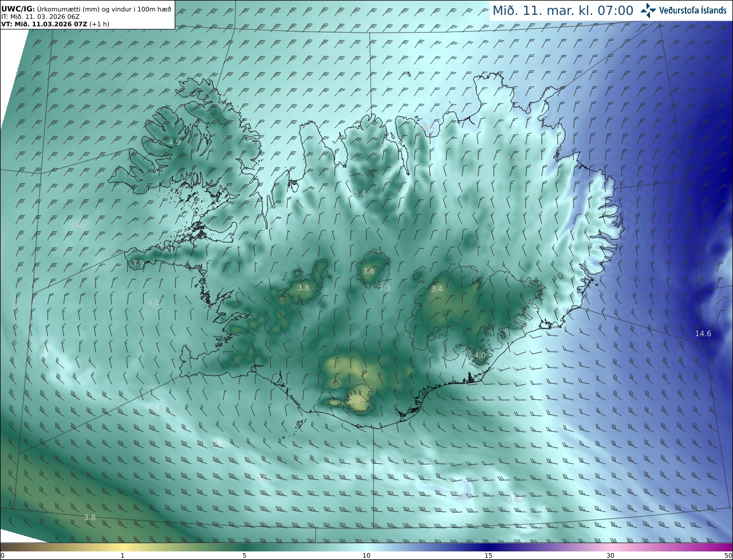
Task: Click the 7.3 value beside Hofsjökull
Action: click(385, 288)
